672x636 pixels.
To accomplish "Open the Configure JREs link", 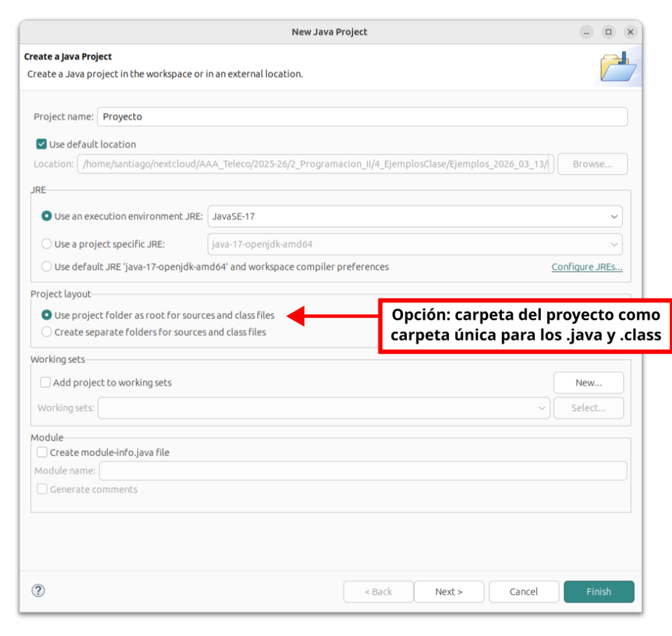I will tap(587, 267).
